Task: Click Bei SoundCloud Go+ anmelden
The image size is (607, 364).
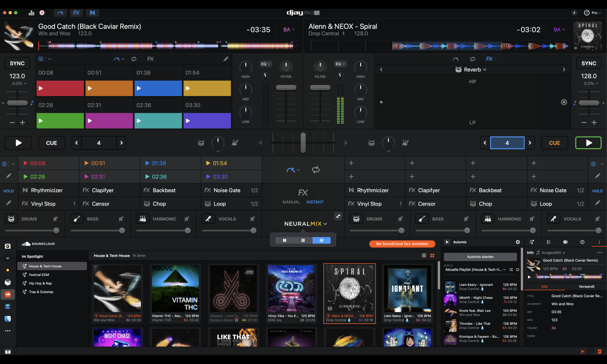Action: [x=402, y=244]
